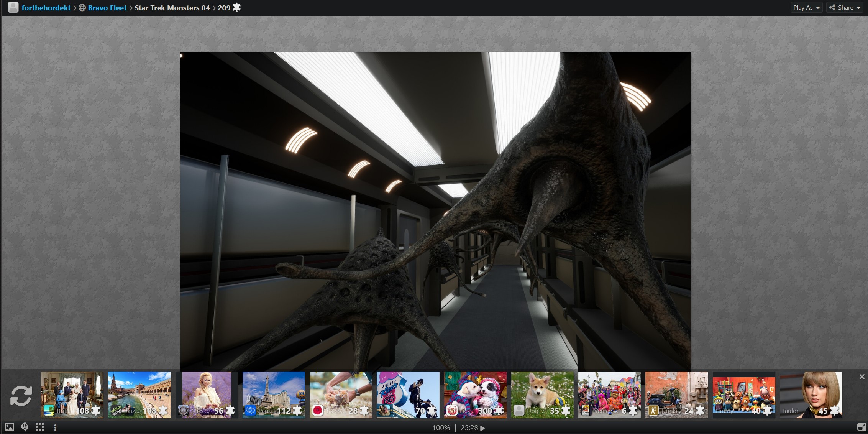
Task: Expand the Share dropdown
Action: pyautogui.click(x=845, y=7)
